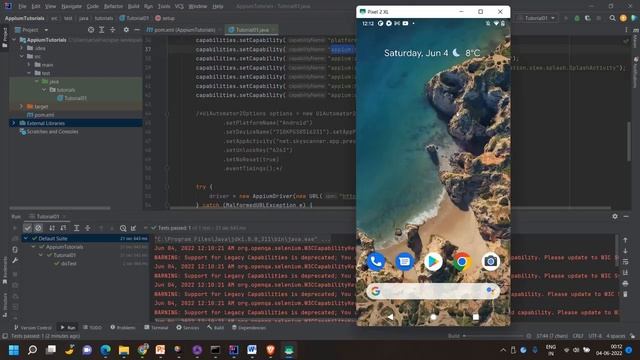Click print icon in console gutter

[625, 283]
